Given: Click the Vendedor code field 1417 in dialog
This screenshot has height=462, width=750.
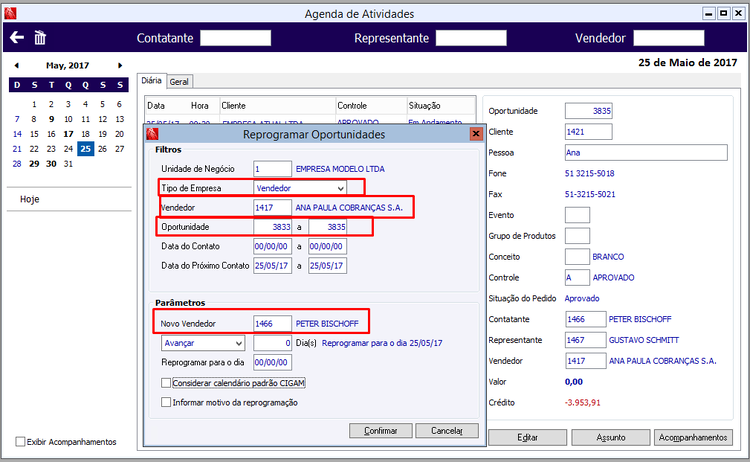Looking at the screenshot, I should (x=272, y=208).
